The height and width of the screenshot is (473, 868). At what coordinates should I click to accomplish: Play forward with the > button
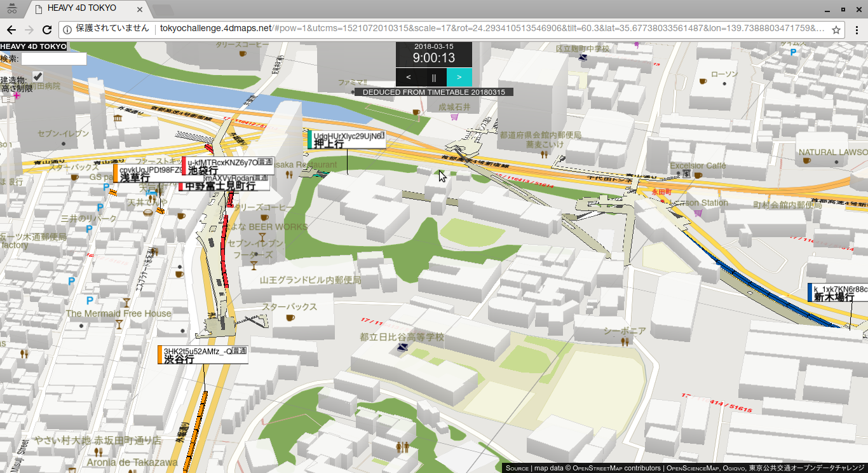[459, 77]
